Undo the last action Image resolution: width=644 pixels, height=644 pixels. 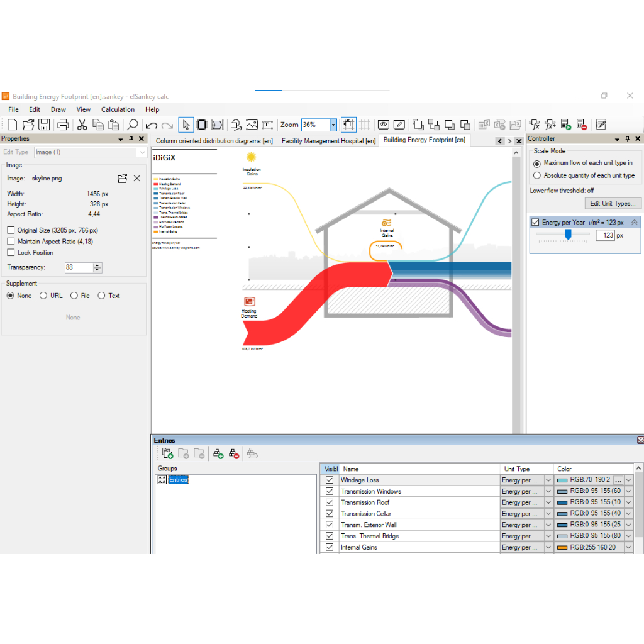(151, 125)
